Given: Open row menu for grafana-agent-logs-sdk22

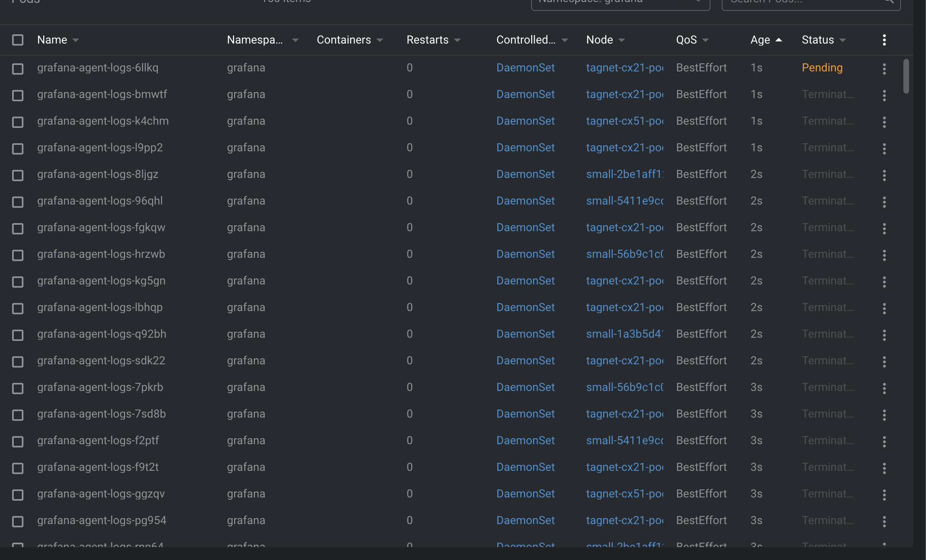Looking at the screenshot, I should [x=884, y=361].
